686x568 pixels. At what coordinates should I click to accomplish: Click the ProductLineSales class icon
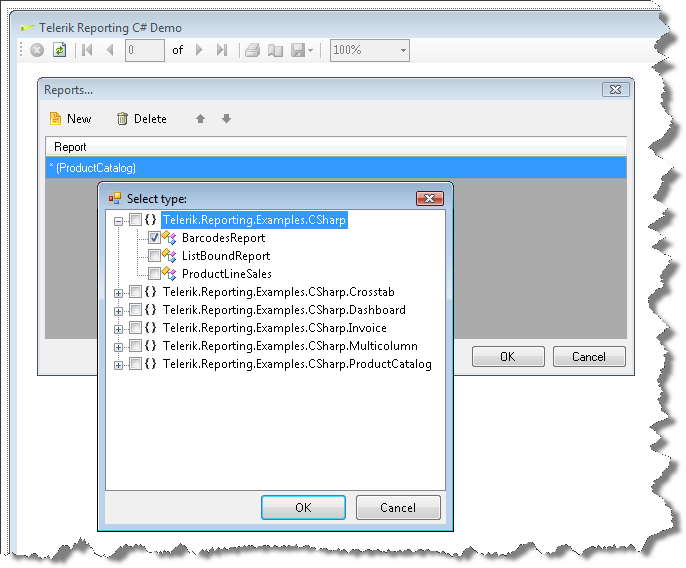(169, 273)
